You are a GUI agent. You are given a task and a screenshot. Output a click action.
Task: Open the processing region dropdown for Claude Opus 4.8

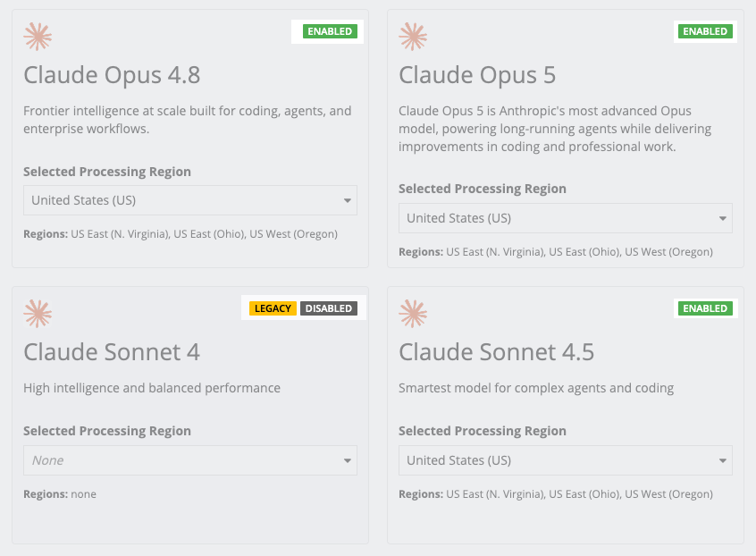point(190,200)
